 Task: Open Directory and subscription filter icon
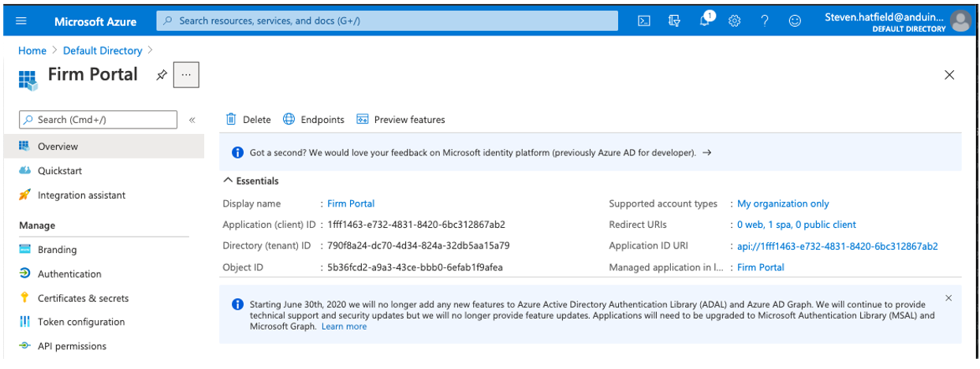click(674, 21)
